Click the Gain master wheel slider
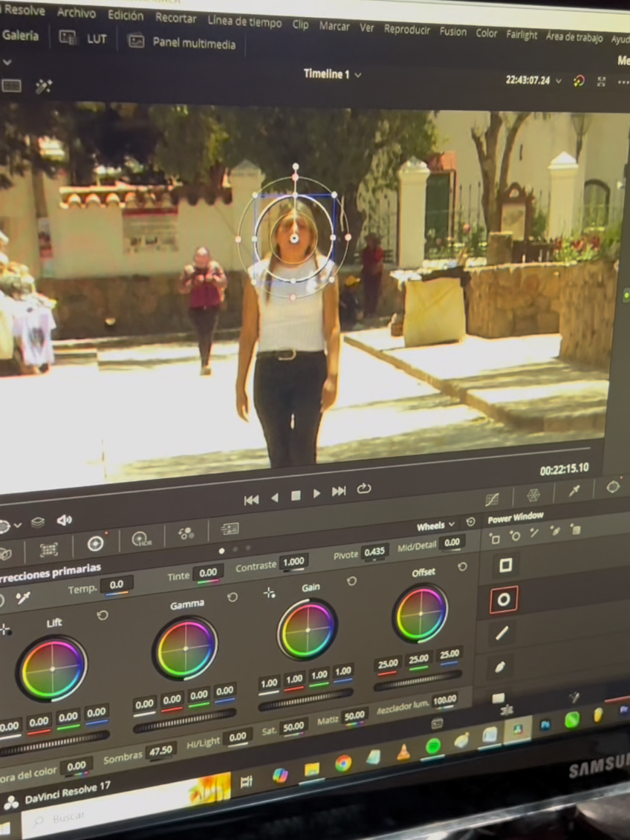Screen dimensions: 630x840 click(x=305, y=700)
